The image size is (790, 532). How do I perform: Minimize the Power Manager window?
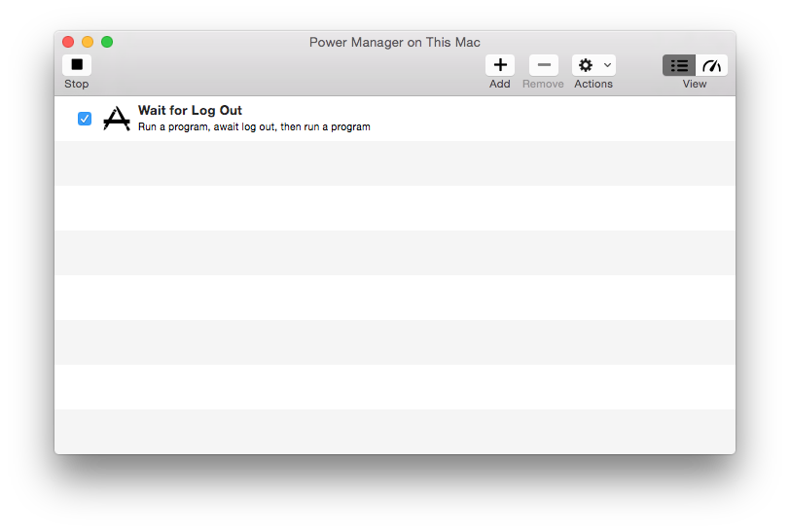[88, 42]
